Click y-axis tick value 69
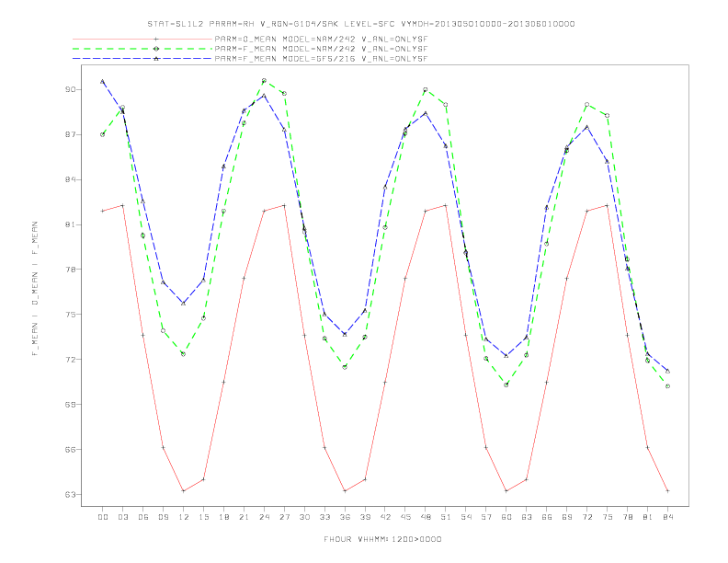This screenshot has width=728, height=563. click(x=70, y=405)
